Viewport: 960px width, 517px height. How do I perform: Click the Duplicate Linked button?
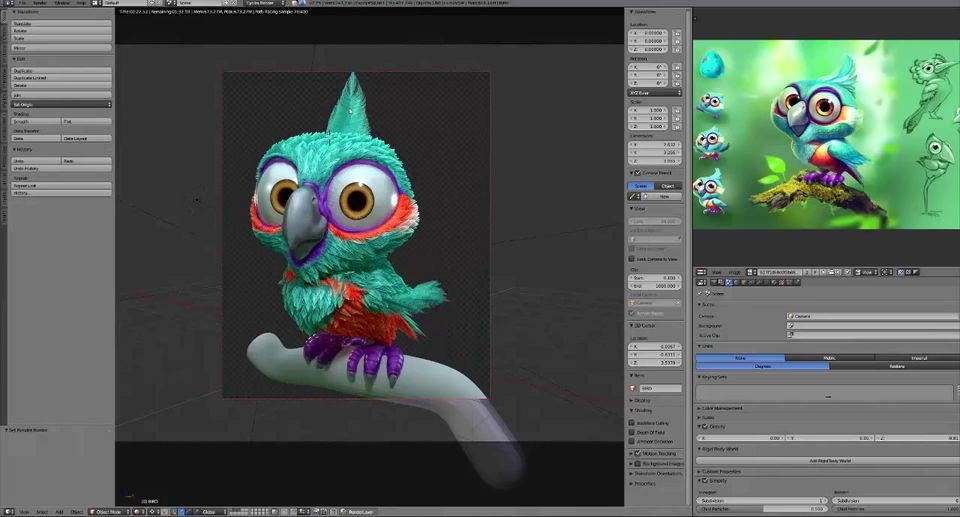click(61, 78)
